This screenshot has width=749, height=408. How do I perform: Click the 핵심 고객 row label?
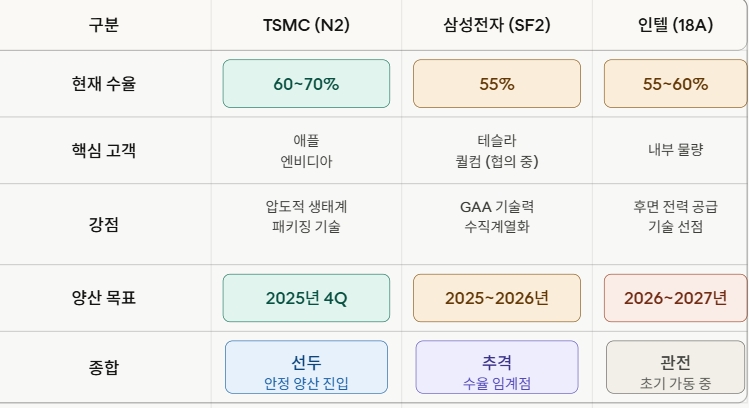coord(104,150)
